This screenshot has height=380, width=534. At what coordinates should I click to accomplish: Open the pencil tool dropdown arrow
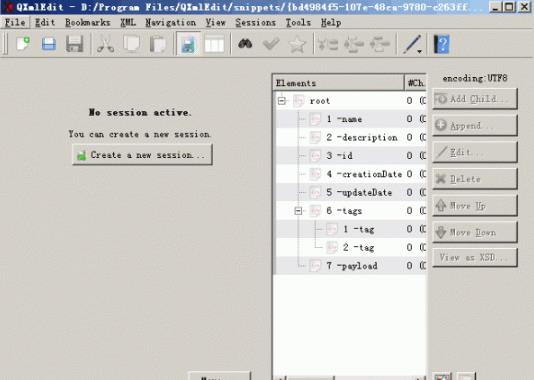click(x=420, y=51)
